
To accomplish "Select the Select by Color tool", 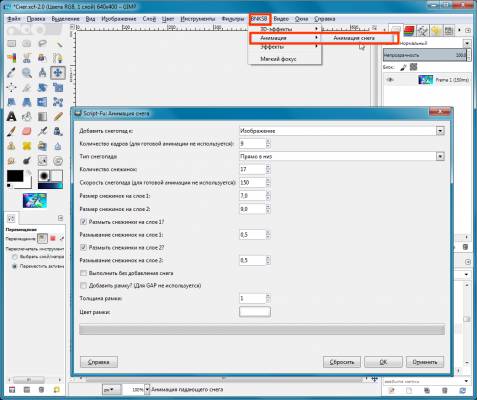I will tap(12, 58).
